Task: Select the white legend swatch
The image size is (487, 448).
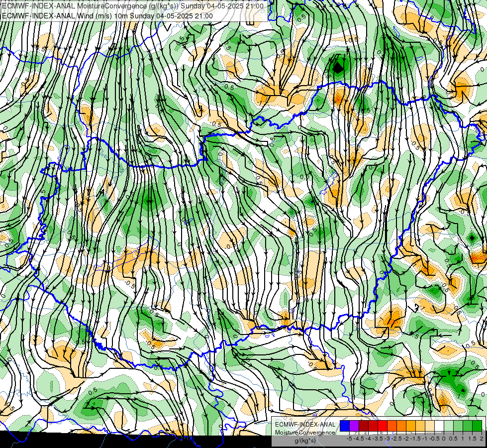Action: 439,426
